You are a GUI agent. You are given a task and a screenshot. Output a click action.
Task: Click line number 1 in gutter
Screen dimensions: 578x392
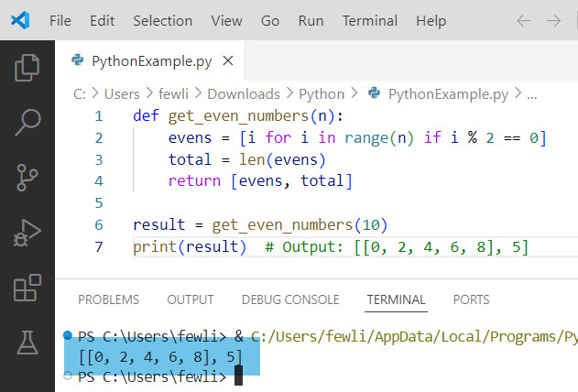98,116
